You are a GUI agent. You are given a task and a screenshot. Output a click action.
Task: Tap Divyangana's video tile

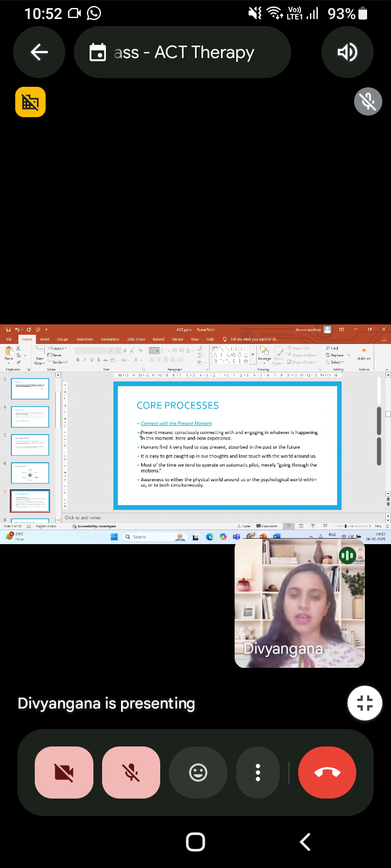coord(299,603)
